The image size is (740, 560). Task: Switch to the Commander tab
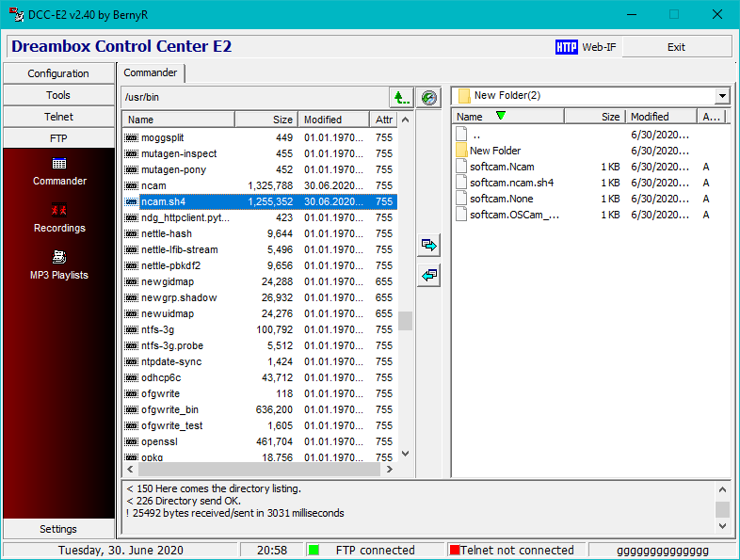pyautogui.click(x=151, y=73)
